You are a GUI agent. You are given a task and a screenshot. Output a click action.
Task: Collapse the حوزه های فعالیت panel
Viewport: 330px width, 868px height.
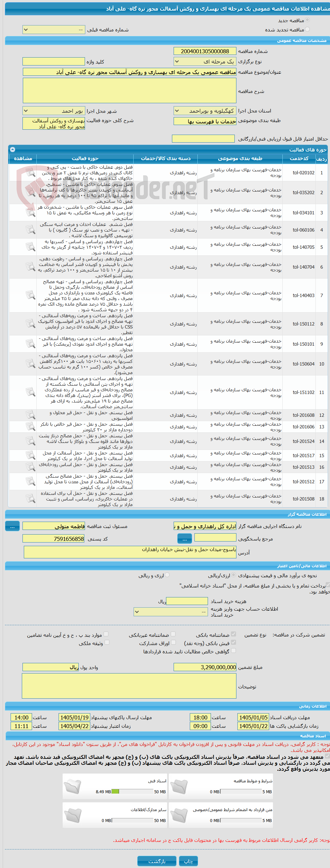13,149
